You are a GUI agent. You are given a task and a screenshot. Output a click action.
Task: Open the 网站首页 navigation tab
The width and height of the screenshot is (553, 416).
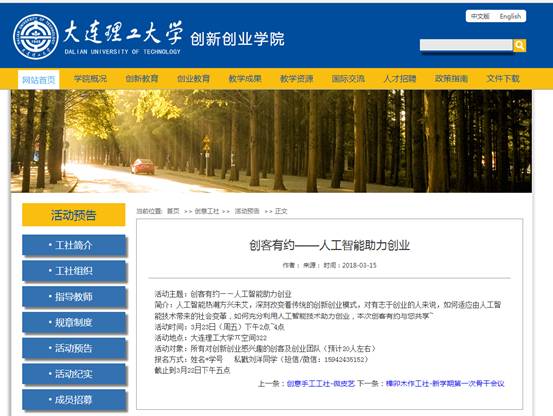coord(39,80)
